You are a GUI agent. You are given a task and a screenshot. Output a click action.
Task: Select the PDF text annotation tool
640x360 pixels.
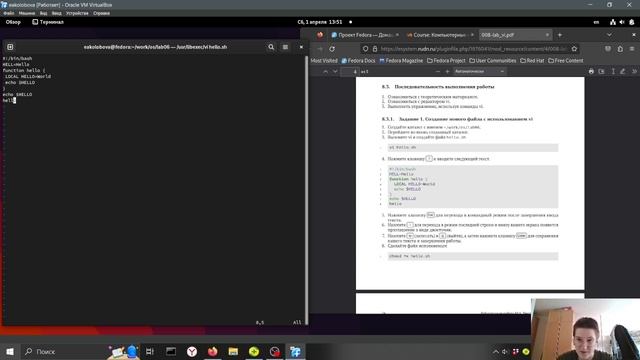click(613, 71)
